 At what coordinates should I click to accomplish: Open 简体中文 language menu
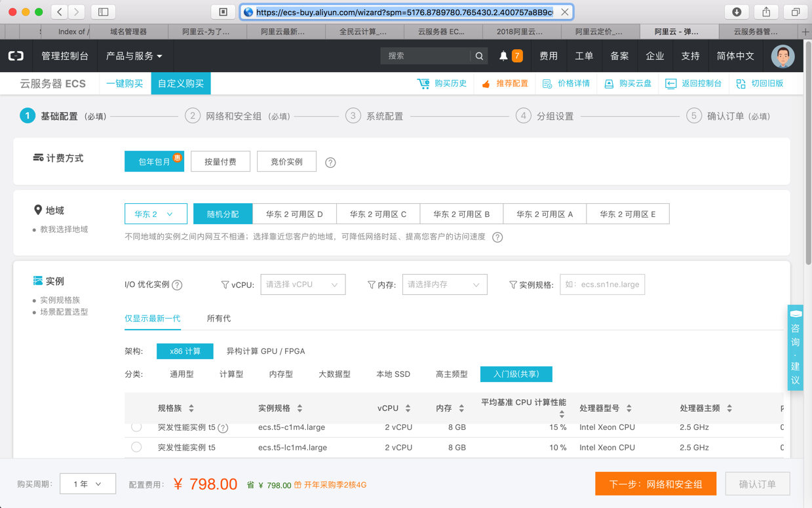(x=735, y=56)
